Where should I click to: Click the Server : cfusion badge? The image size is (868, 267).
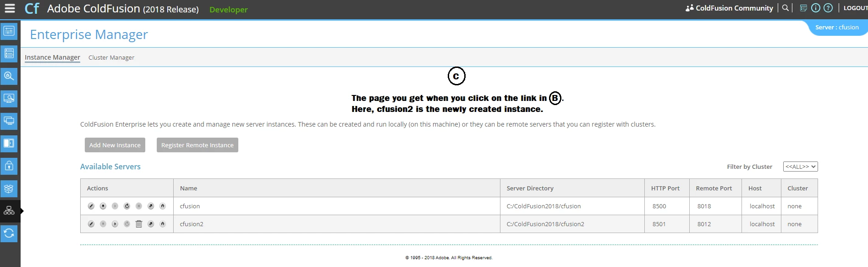pyautogui.click(x=837, y=28)
